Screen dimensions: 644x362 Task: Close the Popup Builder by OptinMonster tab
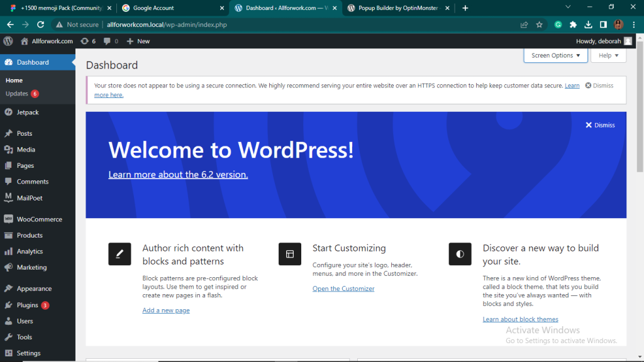(x=447, y=8)
